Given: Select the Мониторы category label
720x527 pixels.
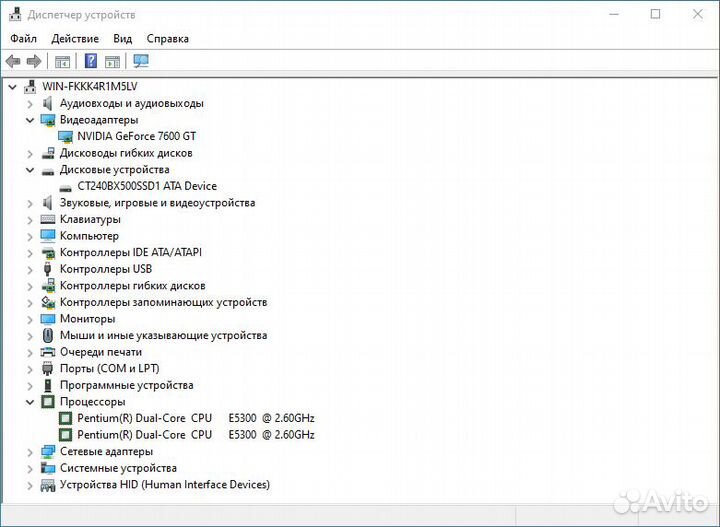Looking at the screenshot, I should [87, 319].
